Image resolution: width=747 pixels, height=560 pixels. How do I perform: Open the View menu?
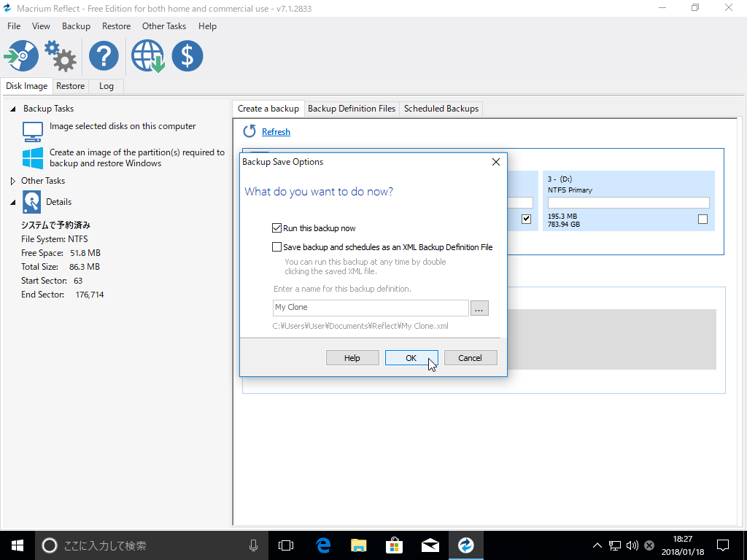click(41, 26)
